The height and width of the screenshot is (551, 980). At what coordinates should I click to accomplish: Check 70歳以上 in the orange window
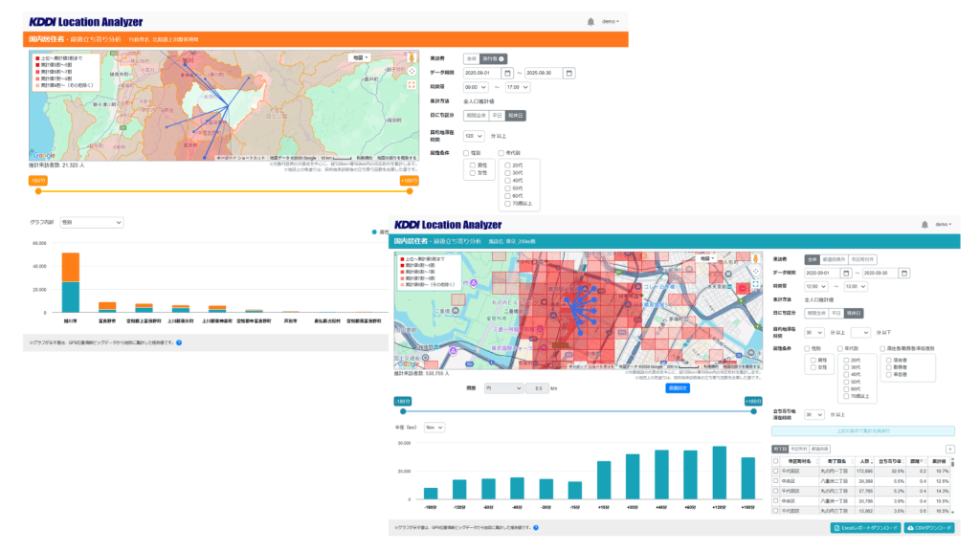pos(507,204)
